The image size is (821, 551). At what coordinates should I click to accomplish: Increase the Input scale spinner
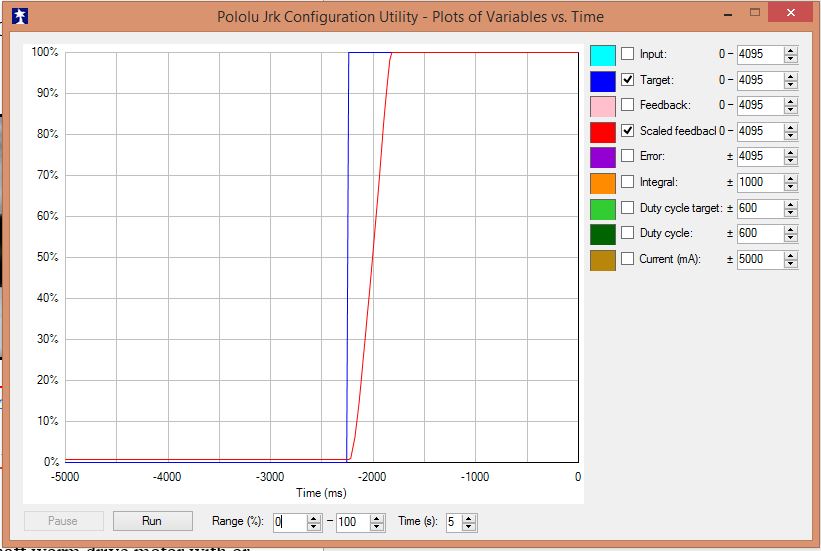point(791,50)
